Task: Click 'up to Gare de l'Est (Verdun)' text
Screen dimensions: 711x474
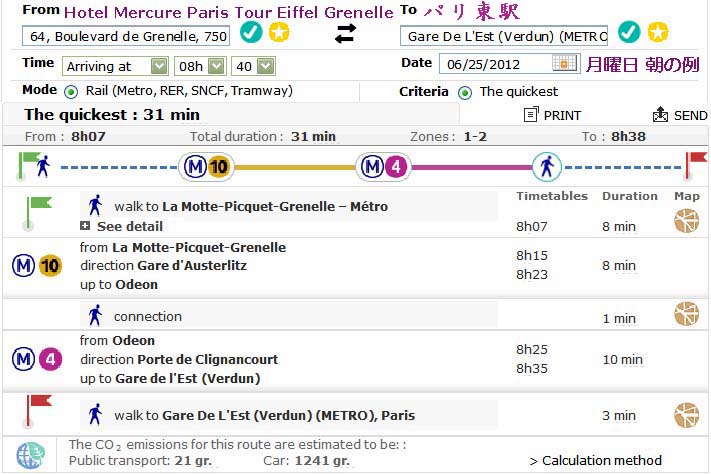Action: (170, 378)
